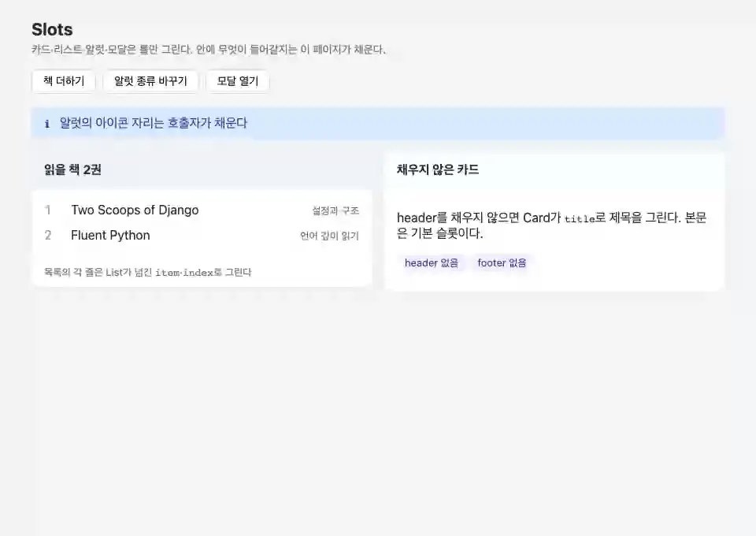Click the '설정과 구조' note beside Two Scoops
This screenshot has width=756, height=536.
point(335,210)
